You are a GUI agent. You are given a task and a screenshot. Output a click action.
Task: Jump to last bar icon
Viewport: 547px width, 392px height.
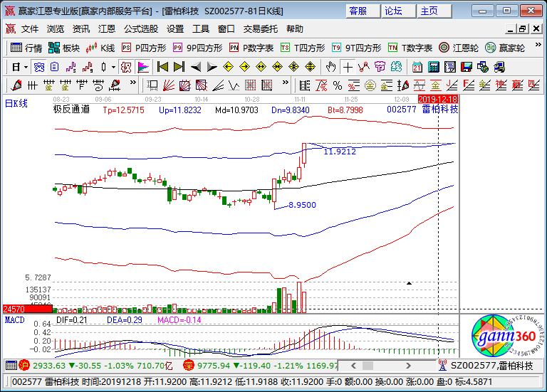point(179,67)
